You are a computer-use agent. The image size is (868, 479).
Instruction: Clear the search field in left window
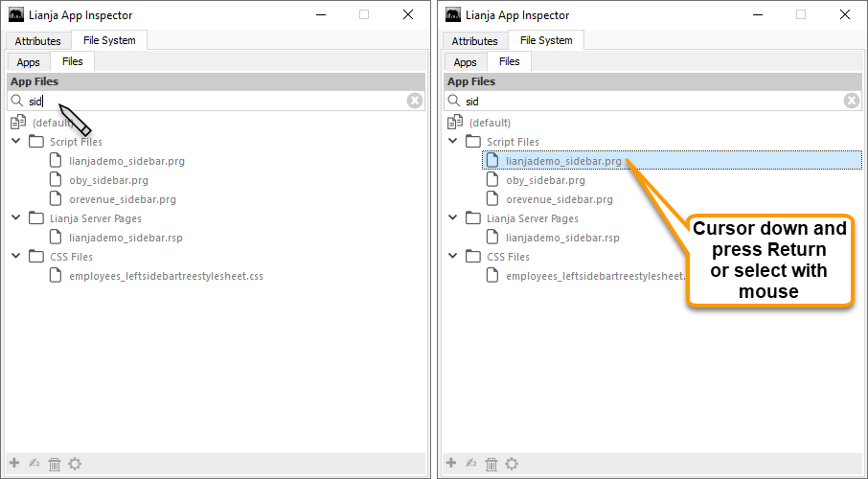click(415, 101)
